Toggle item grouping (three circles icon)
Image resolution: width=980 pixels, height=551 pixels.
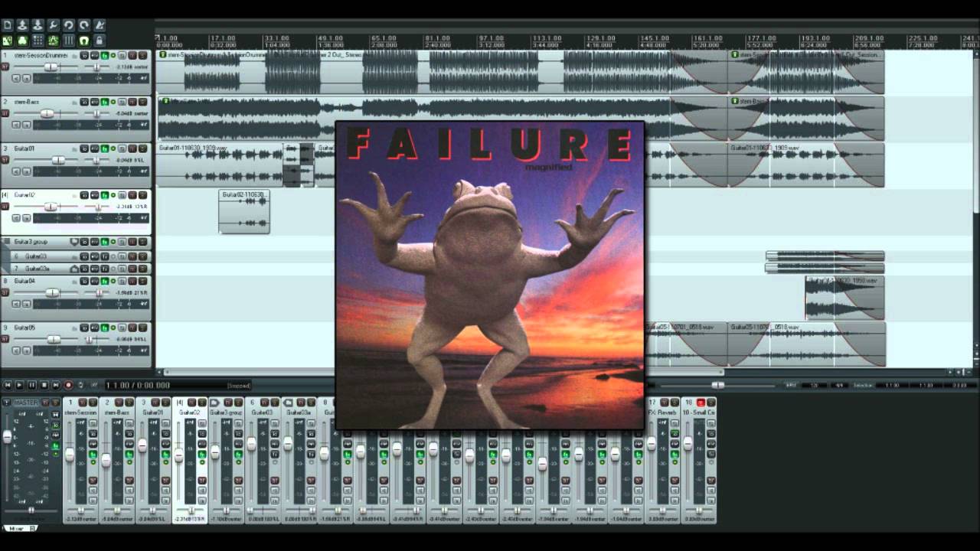[23, 41]
